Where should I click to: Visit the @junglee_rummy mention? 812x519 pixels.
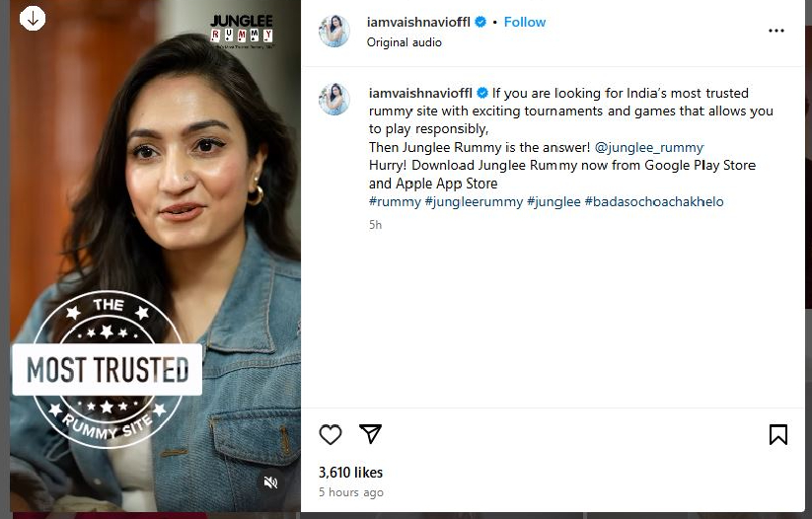649,147
